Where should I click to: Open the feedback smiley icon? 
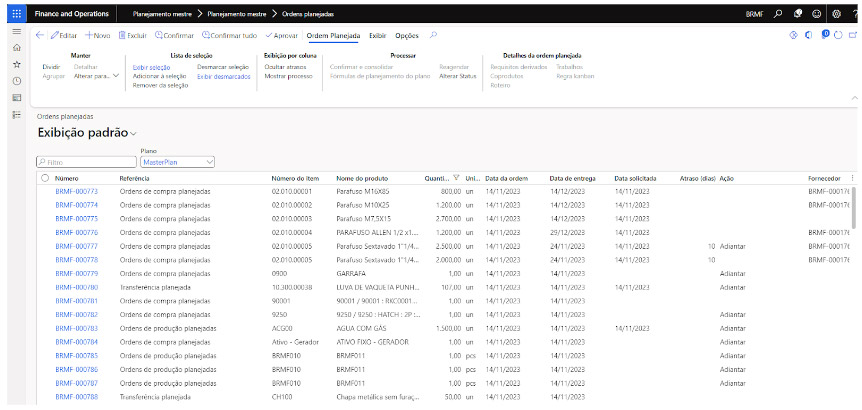[x=817, y=13]
